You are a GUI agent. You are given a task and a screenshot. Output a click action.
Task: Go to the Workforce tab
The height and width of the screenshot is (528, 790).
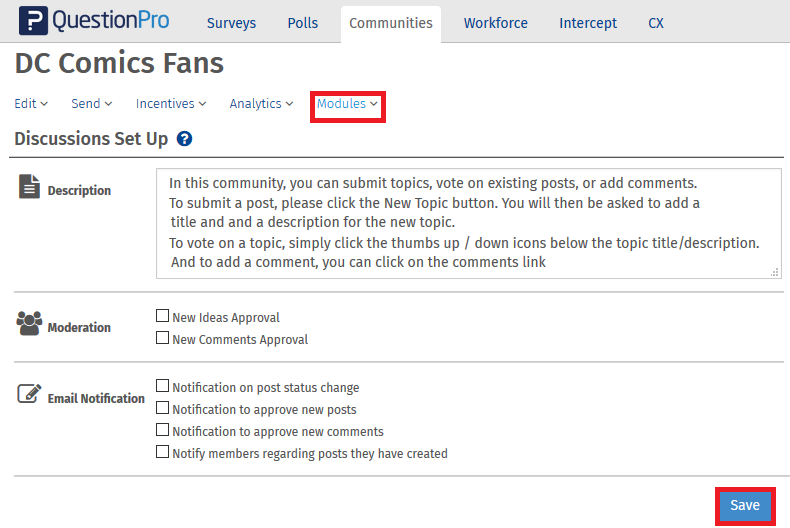(x=495, y=23)
